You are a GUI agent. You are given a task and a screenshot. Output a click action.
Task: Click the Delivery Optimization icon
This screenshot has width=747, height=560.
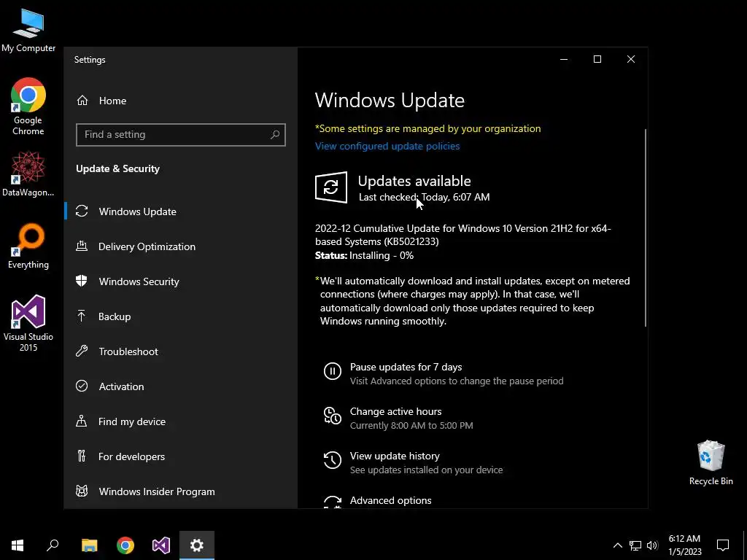pos(82,246)
